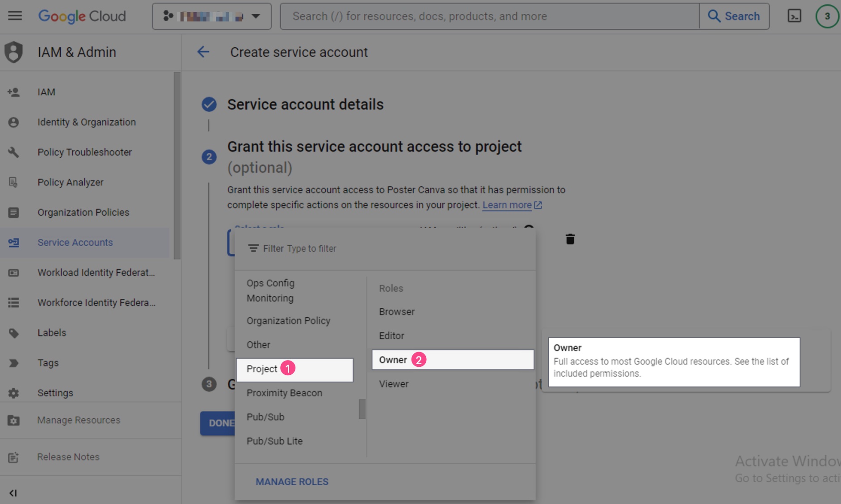The width and height of the screenshot is (841, 504).
Task: Open Release Notes from sidebar
Action: point(68,457)
